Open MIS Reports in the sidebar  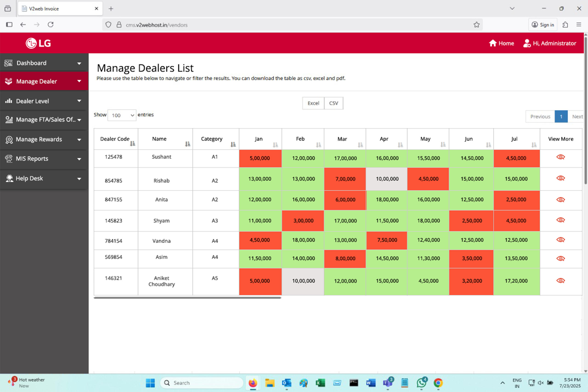pos(32,159)
